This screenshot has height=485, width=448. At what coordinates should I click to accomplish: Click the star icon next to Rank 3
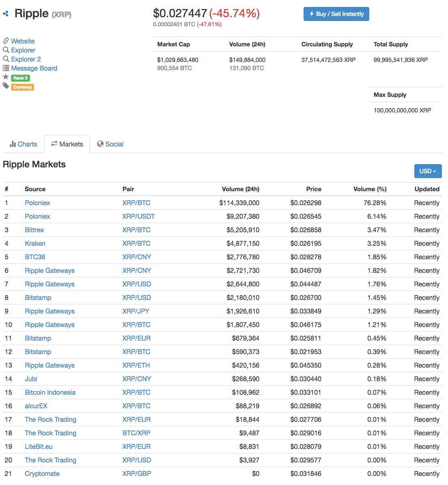(x=6, y=77)
